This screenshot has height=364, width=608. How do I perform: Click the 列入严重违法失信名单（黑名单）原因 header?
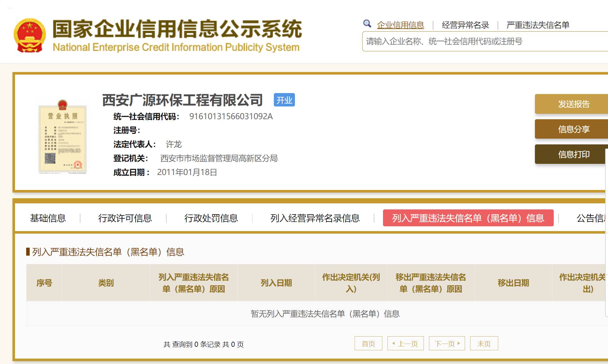point(194,283)
